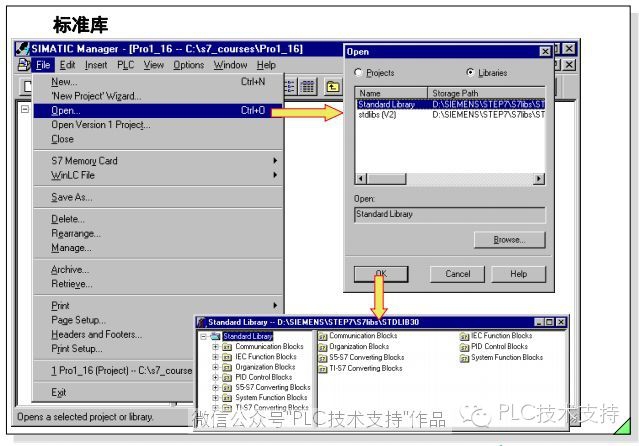
Task: Click the library list scrollbar right arrow
Action: (x=539, y=179)
